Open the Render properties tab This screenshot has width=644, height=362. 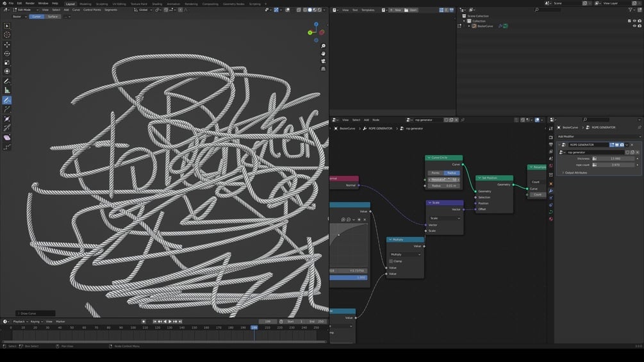point(551,138)
